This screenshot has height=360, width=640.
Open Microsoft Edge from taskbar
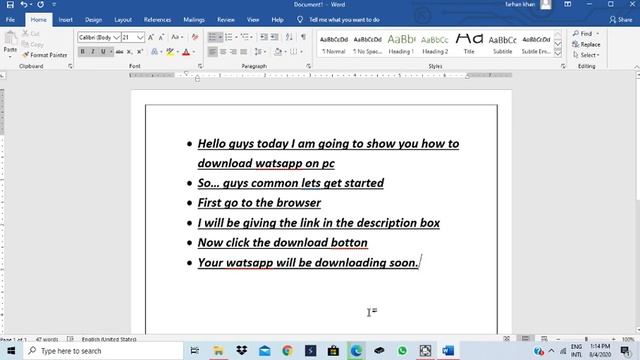click(x=356, y=351)
